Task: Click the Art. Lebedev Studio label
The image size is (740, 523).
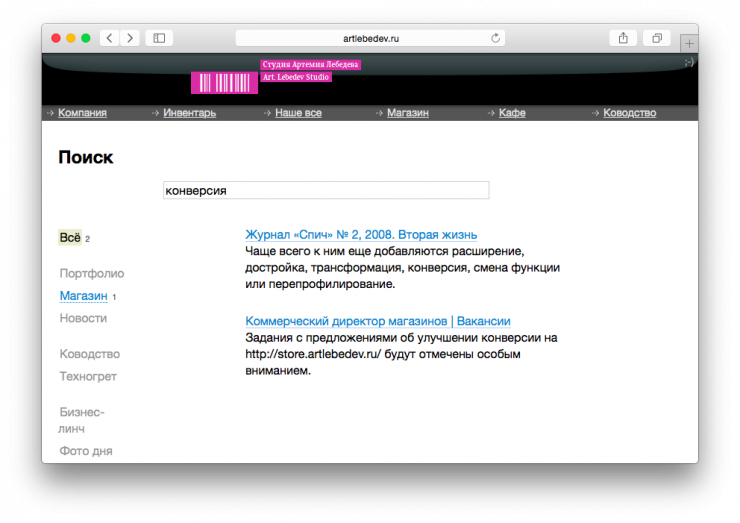Action: tap(296, 77)
